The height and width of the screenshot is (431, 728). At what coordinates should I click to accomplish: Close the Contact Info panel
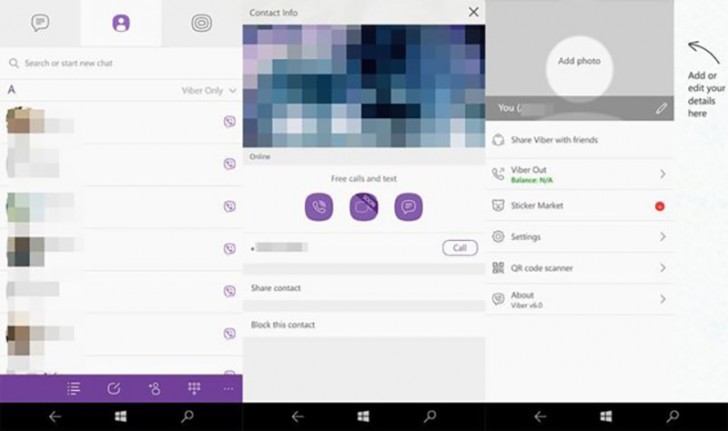point(473,12)
